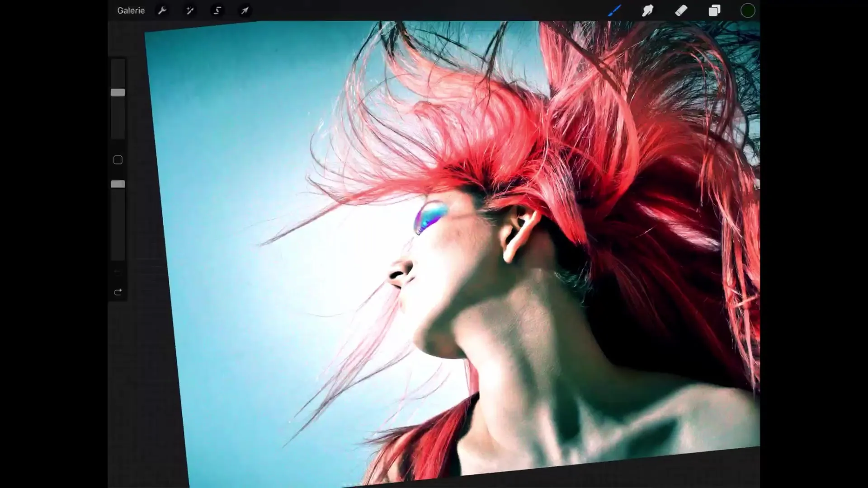Tap the square modifier button in sidebar
Viewport: 868px width, 488px height.
click(118, 160)
